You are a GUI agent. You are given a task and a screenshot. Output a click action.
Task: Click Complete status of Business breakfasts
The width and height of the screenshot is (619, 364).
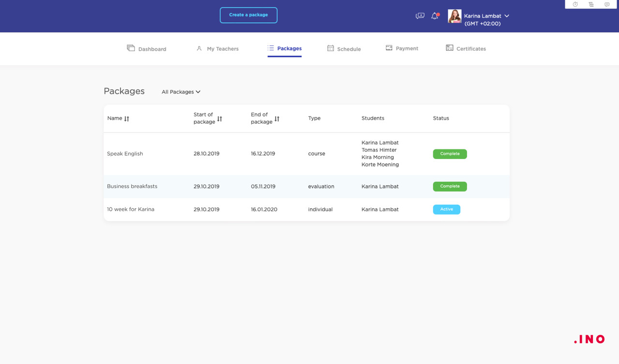point(450,186)
